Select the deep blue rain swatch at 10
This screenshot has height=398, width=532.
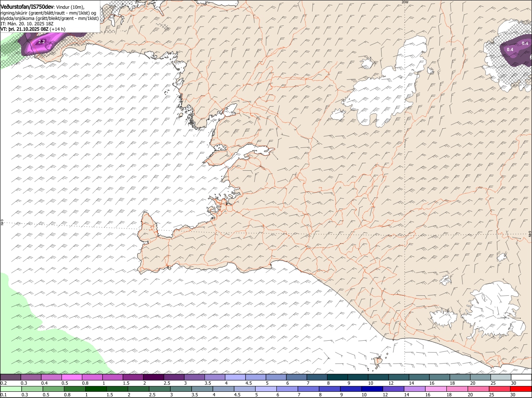pos(372,389)
